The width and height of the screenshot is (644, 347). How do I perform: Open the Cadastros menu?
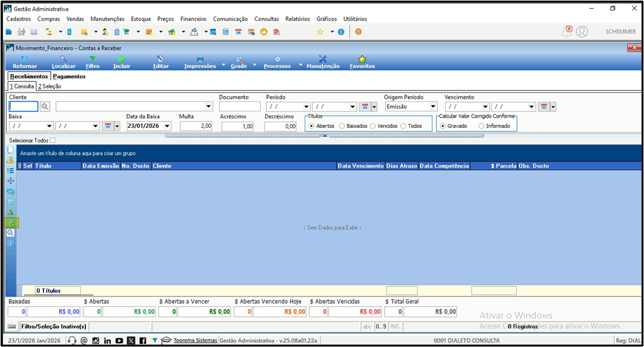pos(18,19)
